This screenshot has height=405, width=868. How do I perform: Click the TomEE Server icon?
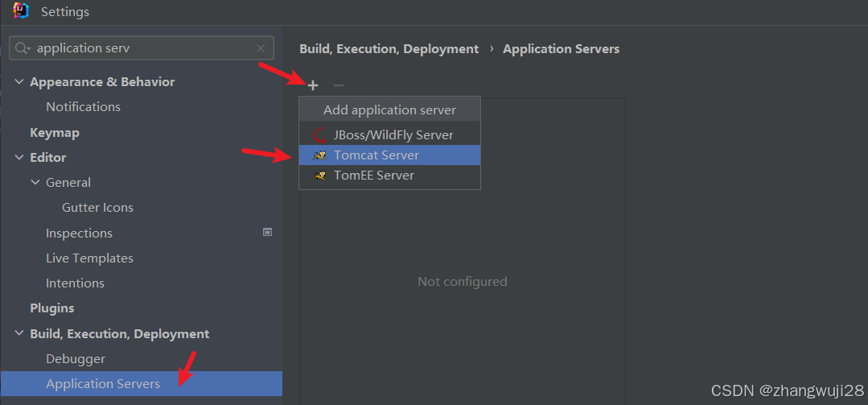coord(320,176)
